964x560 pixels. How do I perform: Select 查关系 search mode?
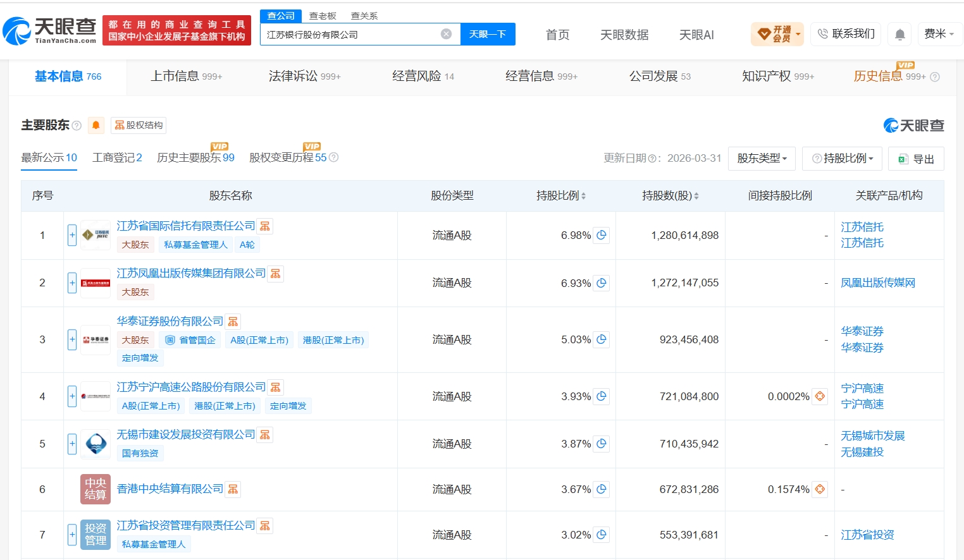point(364,16)
